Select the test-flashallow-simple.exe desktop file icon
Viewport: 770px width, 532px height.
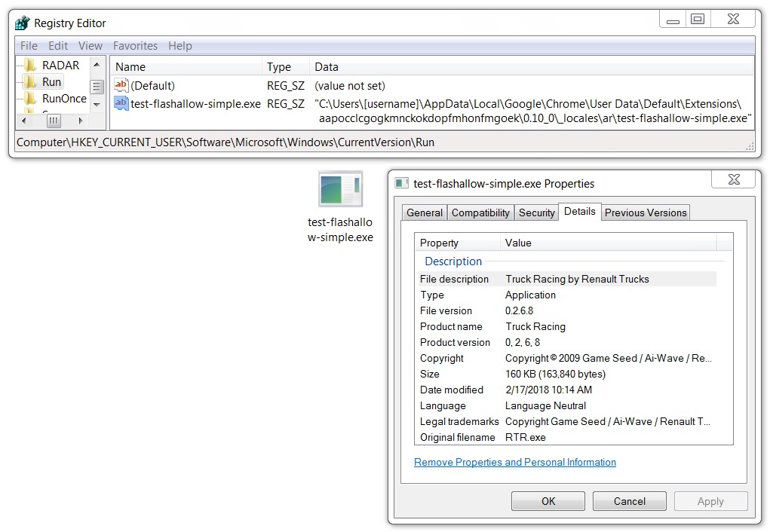340,189
